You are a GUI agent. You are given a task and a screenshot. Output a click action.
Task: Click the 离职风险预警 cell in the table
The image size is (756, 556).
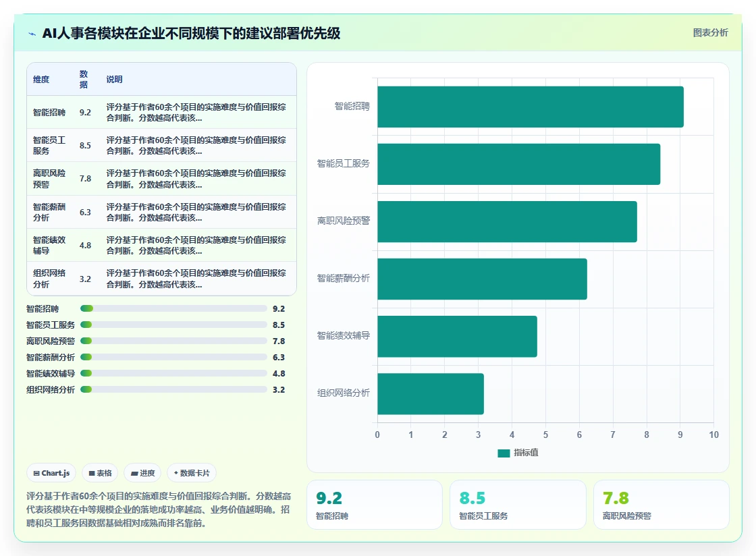pyautogui.click(x=49, y=179)
